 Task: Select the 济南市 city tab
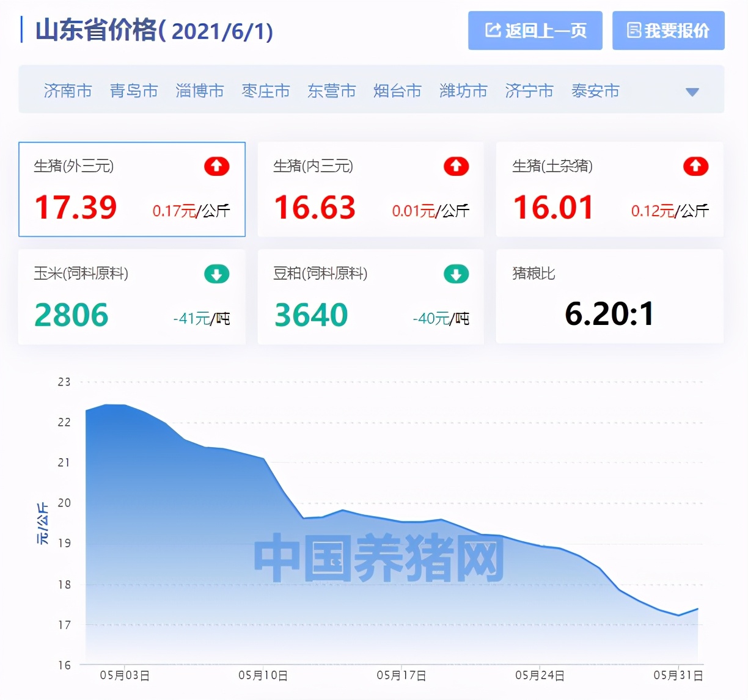(68, 91)
